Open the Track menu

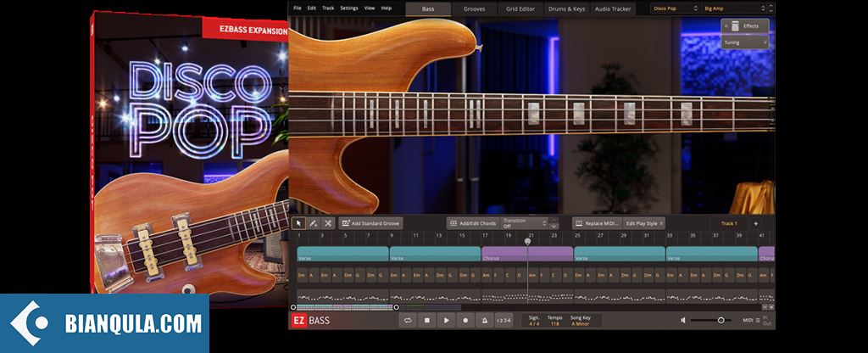pos(328,8)
